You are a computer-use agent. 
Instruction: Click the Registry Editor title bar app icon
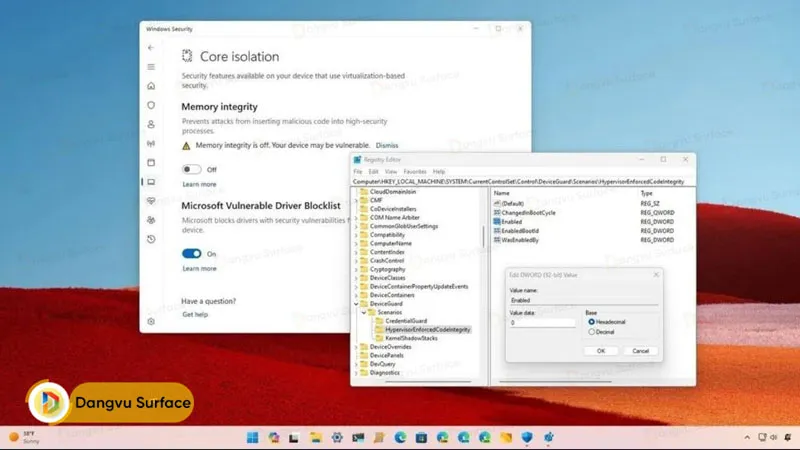358,160
